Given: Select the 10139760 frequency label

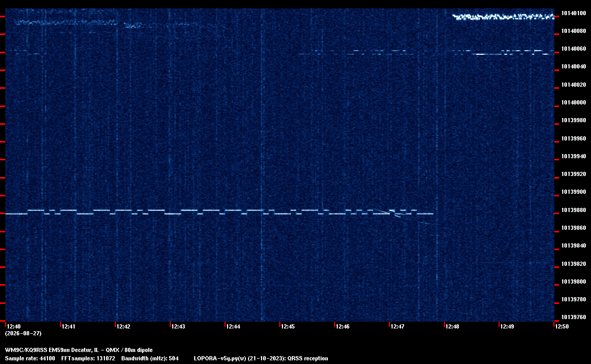Looking at the screenshot, I should pos(574,317).
